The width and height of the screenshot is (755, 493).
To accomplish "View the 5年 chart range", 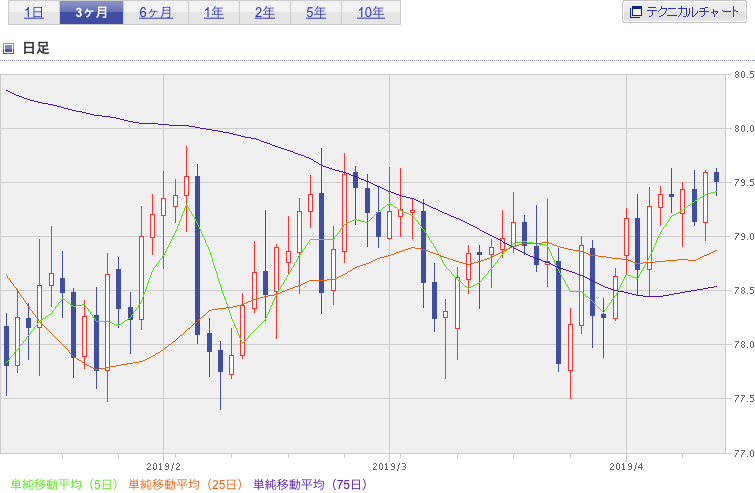I will (x=316, y=13).
